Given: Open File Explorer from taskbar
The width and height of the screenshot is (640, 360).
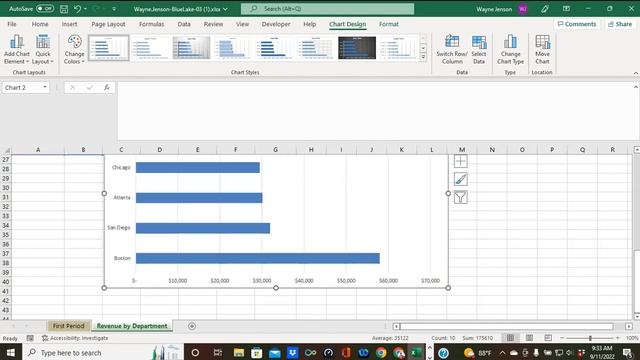Looking at the screenshot, I should 239,352.
